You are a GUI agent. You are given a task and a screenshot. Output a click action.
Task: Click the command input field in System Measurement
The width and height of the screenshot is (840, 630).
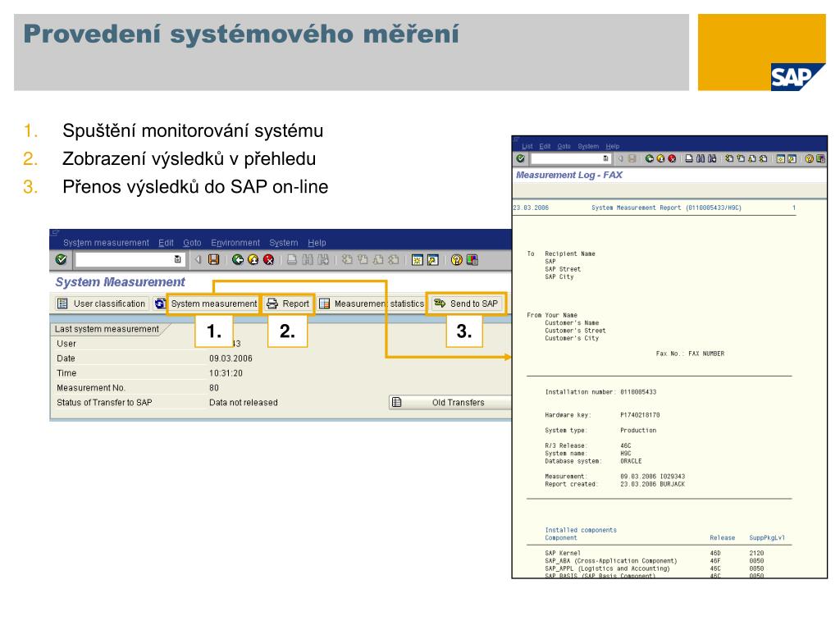(125, 260)
